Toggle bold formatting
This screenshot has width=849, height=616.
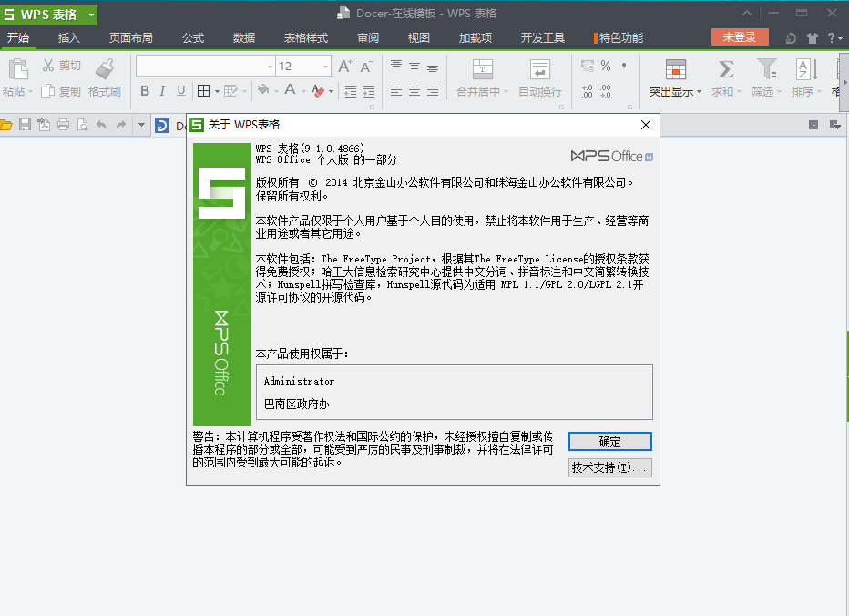click(x=145, y=91)
